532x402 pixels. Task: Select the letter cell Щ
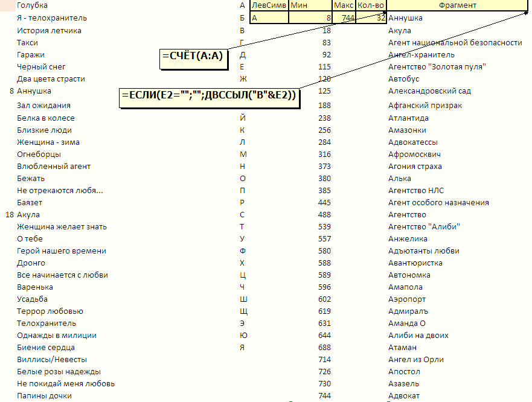(x=243, y=311)
